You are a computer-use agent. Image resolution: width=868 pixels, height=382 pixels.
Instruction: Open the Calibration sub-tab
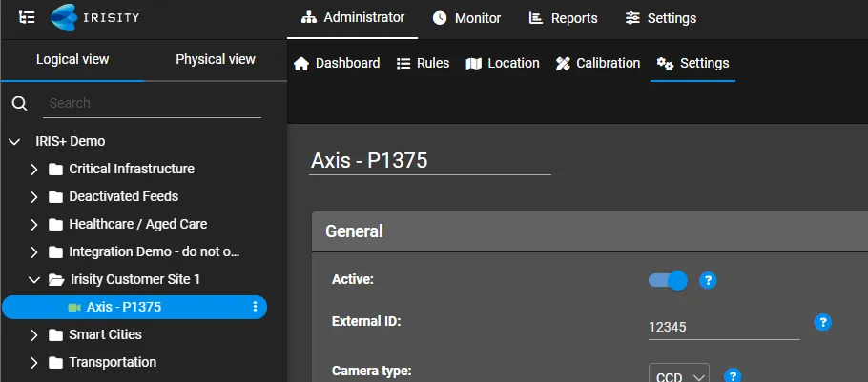coord(598,64)
